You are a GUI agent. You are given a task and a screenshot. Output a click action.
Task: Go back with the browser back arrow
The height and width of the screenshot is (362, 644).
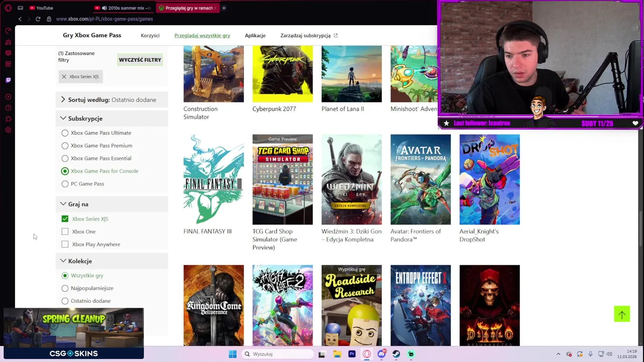20,19
